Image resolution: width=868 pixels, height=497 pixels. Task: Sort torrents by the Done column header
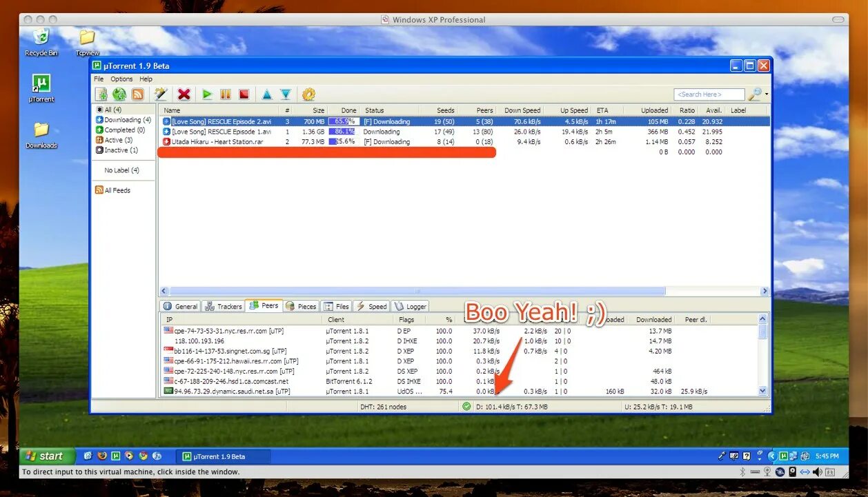coord(344,110)
